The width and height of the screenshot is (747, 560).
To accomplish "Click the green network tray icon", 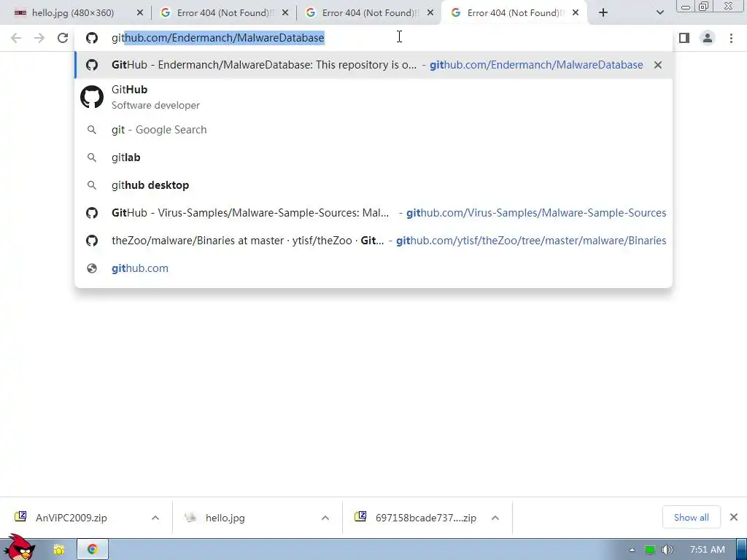I will tap(649, 550).
